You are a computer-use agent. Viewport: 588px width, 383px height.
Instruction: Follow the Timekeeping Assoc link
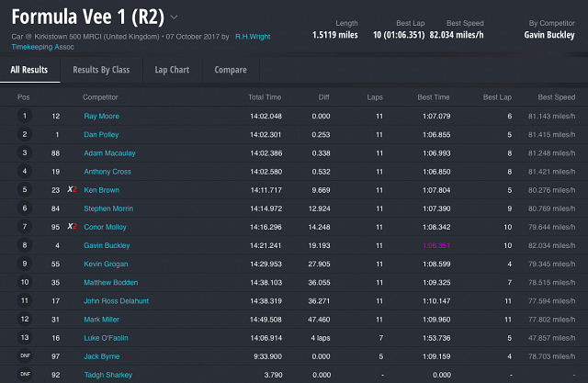point(43,47)
